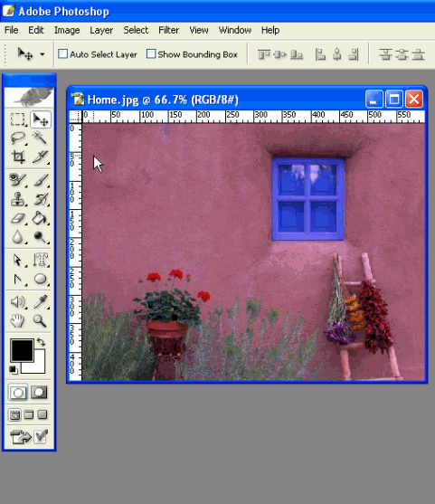Enable the Show Bounding Box checkbox
Image resolution: width=435 pixels, height=504 pixels.
tap(151, 53)
